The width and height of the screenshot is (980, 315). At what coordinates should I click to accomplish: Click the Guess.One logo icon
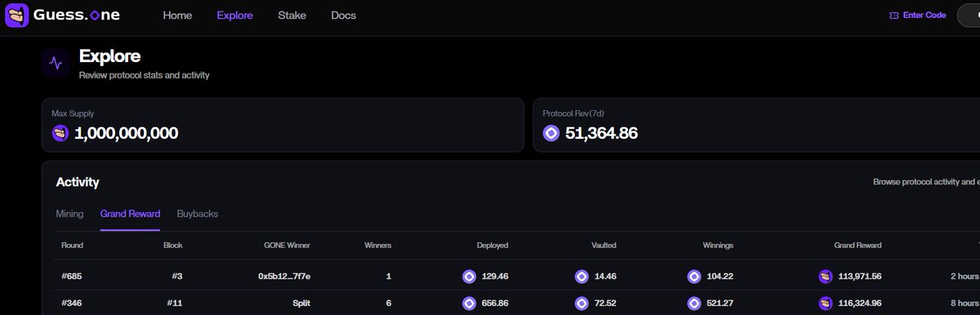point(16,15)
